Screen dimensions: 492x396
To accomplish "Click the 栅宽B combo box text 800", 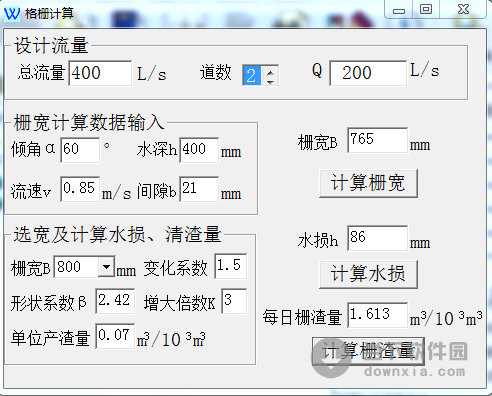I will pyautogui.click(x=76, y=267).
